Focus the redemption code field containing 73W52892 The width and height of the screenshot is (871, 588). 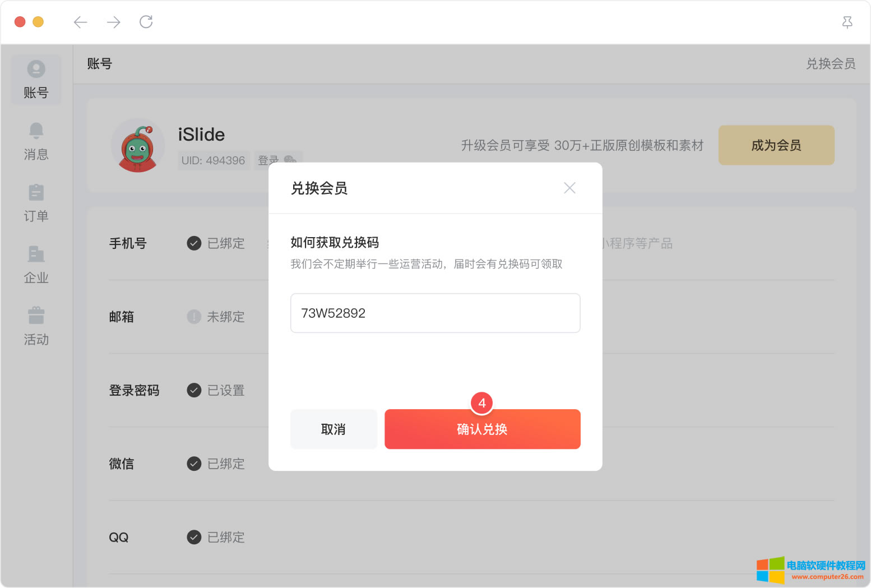(x=435, y=313)
